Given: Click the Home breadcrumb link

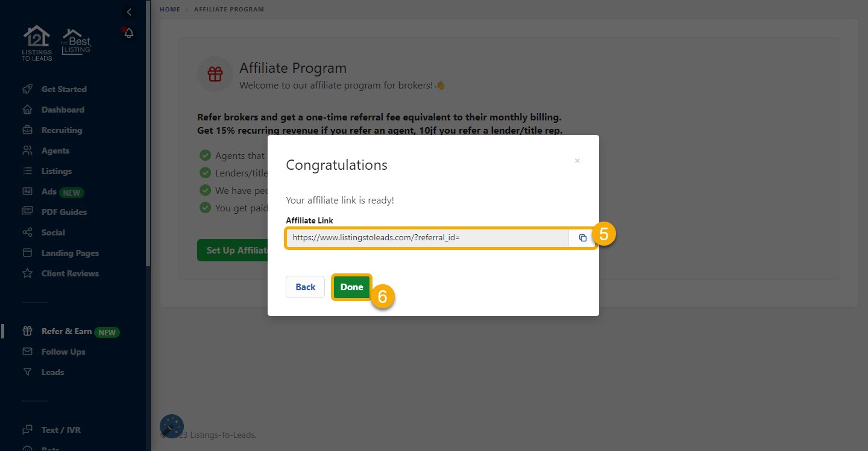Looking at the screenshot, I should point(169,9).
